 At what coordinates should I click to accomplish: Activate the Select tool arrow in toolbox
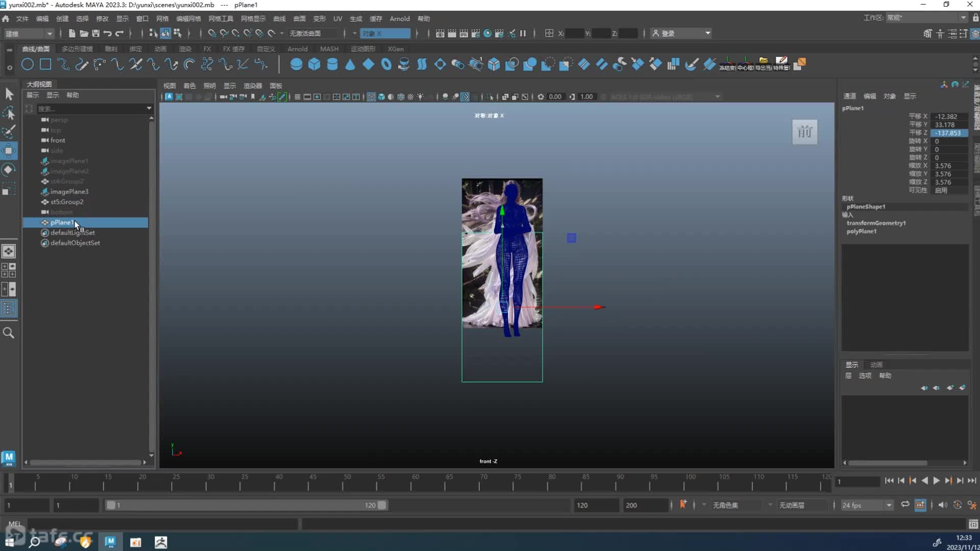(x=9, y=94)
